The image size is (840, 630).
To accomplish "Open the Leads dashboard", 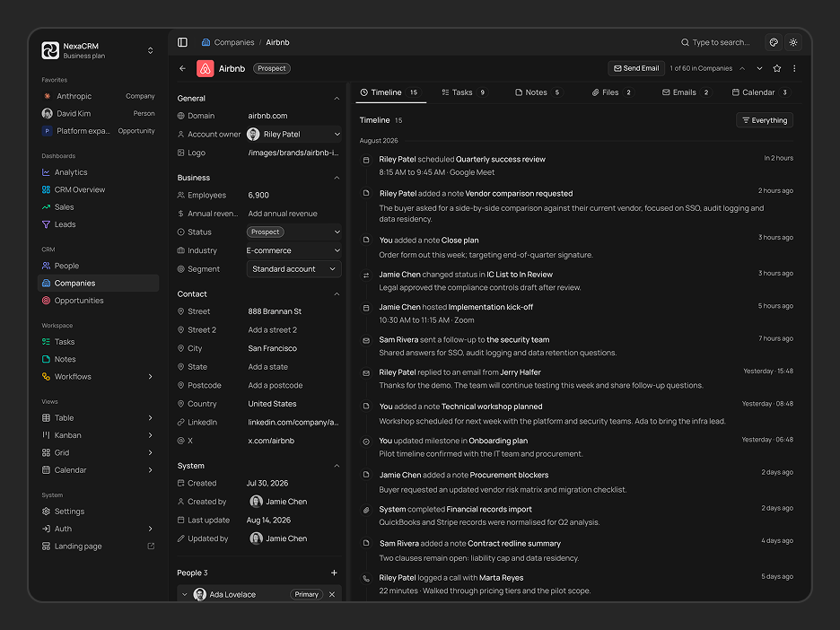I will (x=98, y=224).
